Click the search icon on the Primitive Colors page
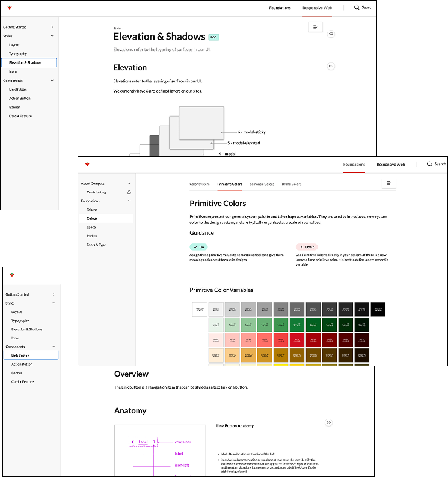This screenshot has width=448, height=477. click(429, 164)
